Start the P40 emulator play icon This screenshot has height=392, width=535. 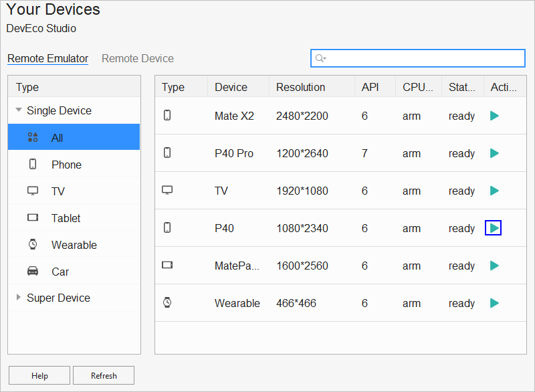point(494,228)
